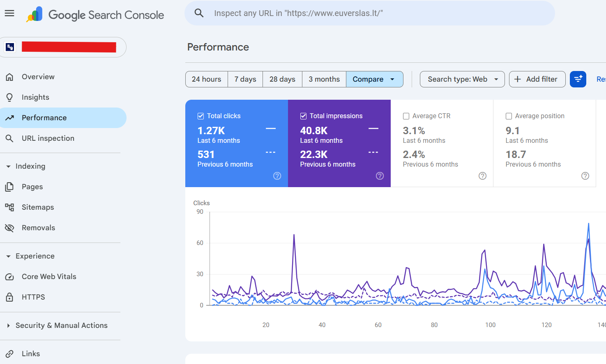Enable the Average position checkbox
This screenshot has height=364, width=606.
[509, 116]
